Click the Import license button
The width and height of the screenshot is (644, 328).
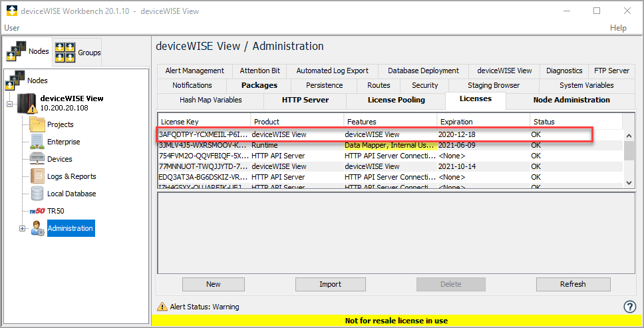pyautogui.click(x=330, y=284)
